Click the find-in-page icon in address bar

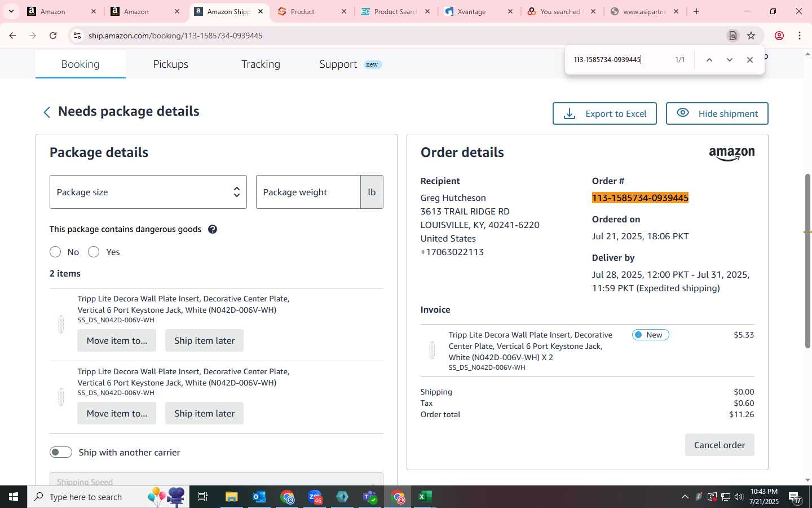(x=733, y=36)
